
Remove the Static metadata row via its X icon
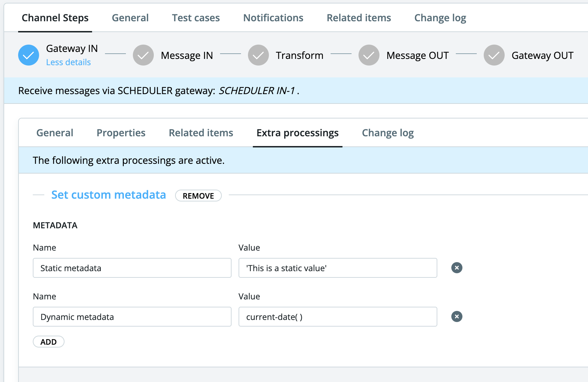[457, 268]
